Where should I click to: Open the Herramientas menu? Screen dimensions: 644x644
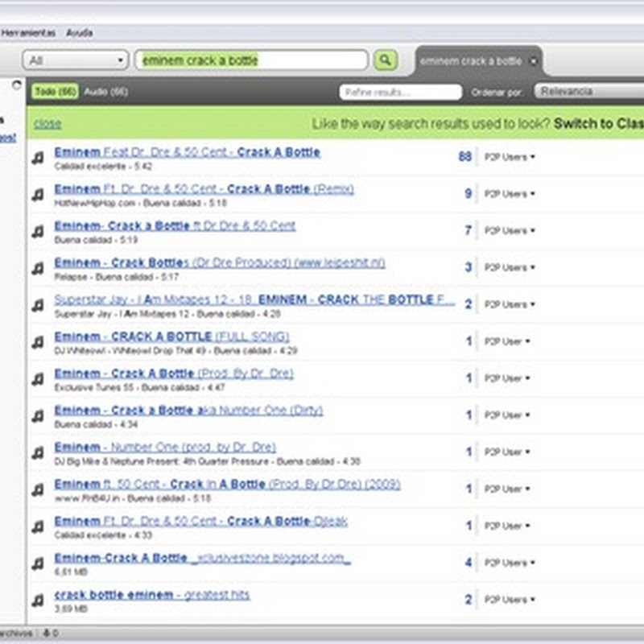click(28, 33)
